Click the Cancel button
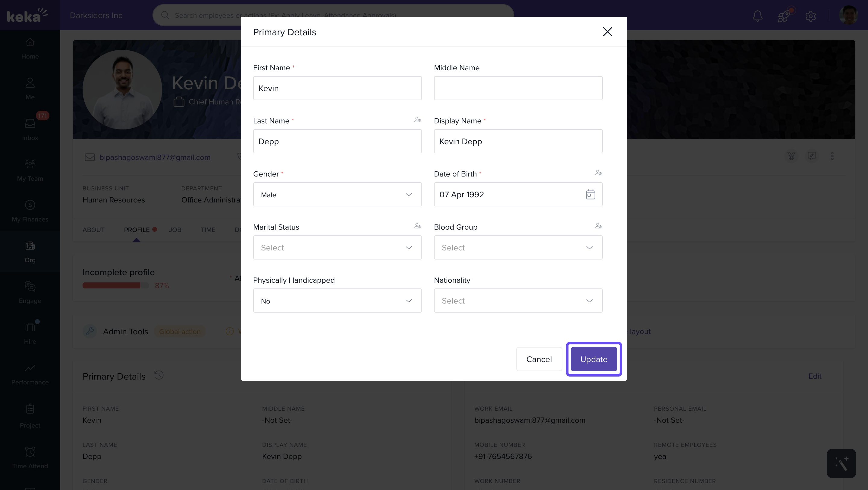Screen dimensions: 868x490 point(539,359)
